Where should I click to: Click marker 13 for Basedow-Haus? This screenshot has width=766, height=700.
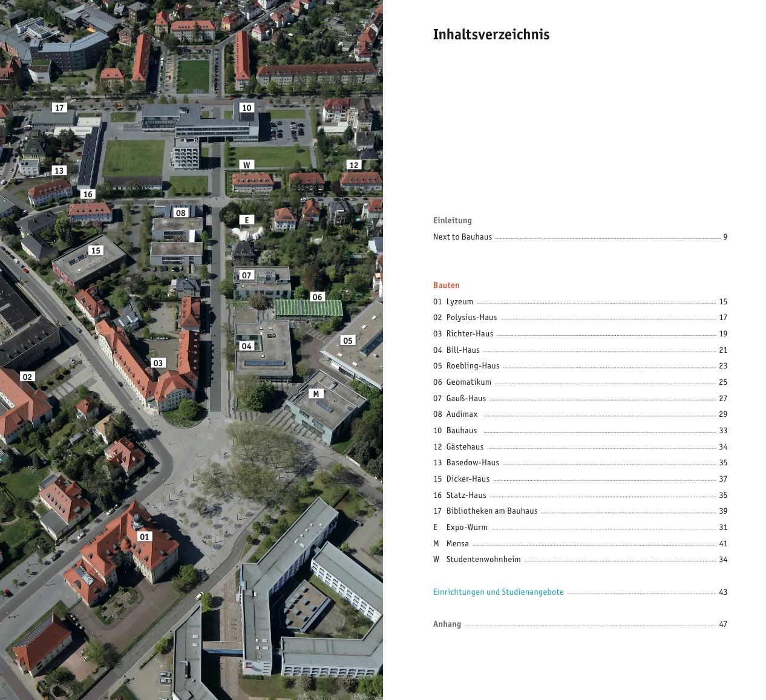tap(59, 170)
